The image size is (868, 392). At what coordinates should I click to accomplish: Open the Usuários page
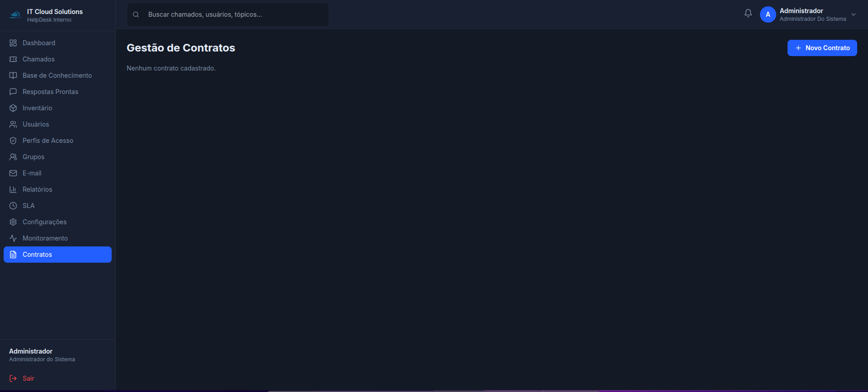tap(57, 124)
